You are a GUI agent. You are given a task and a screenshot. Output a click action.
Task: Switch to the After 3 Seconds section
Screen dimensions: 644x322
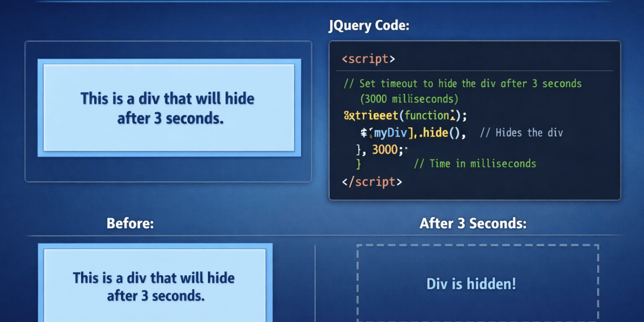tap(473, 223)
